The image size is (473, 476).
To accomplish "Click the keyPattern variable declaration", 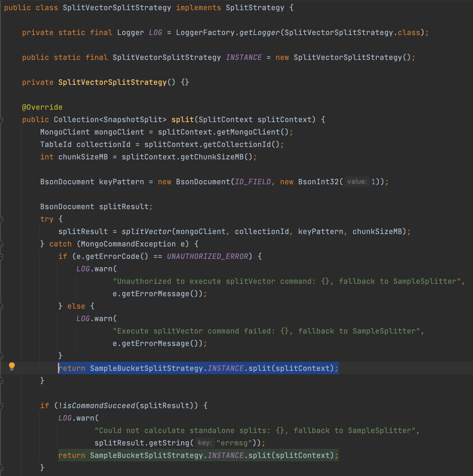I will (121, 182).
